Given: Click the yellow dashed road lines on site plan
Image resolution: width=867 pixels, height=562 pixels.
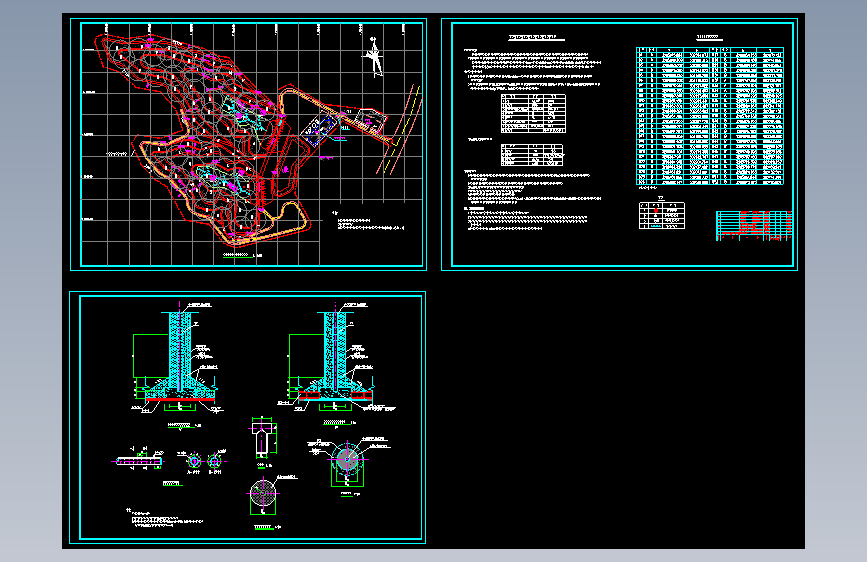Looking at the screenshot, I should coord(401,131).
